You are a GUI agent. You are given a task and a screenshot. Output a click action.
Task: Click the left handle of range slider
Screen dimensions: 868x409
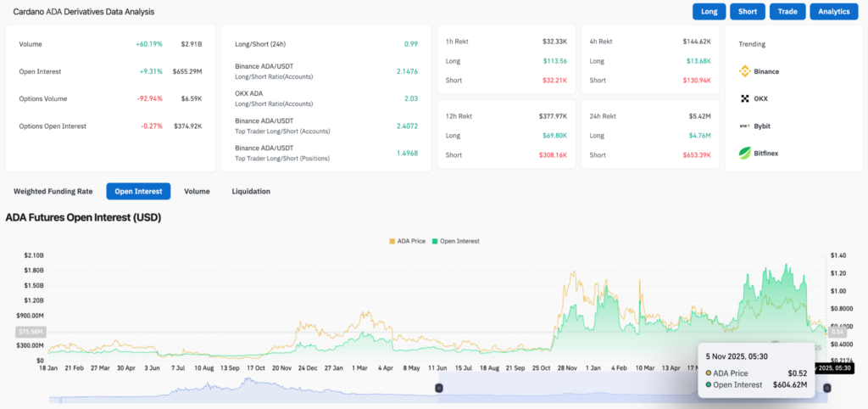coord(438,388)
